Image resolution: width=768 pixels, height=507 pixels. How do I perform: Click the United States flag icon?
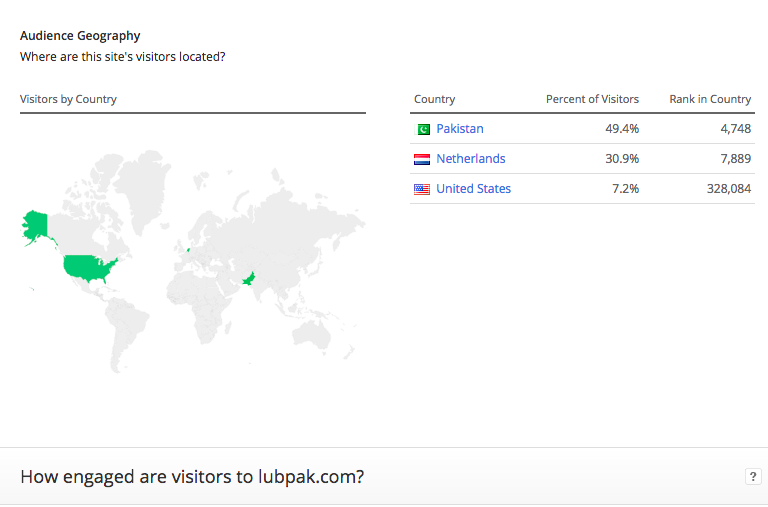tap(422, 189)
